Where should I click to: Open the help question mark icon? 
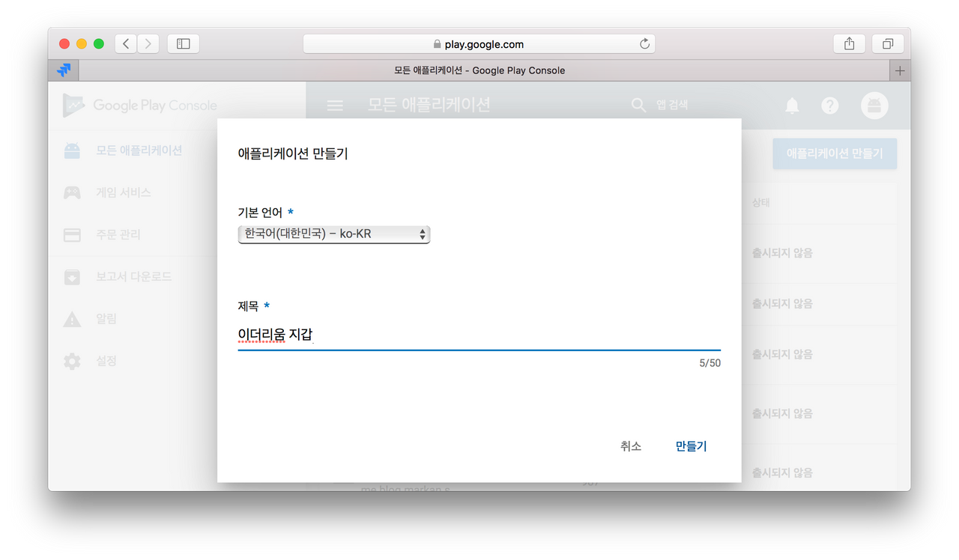[x=830, y=105]
